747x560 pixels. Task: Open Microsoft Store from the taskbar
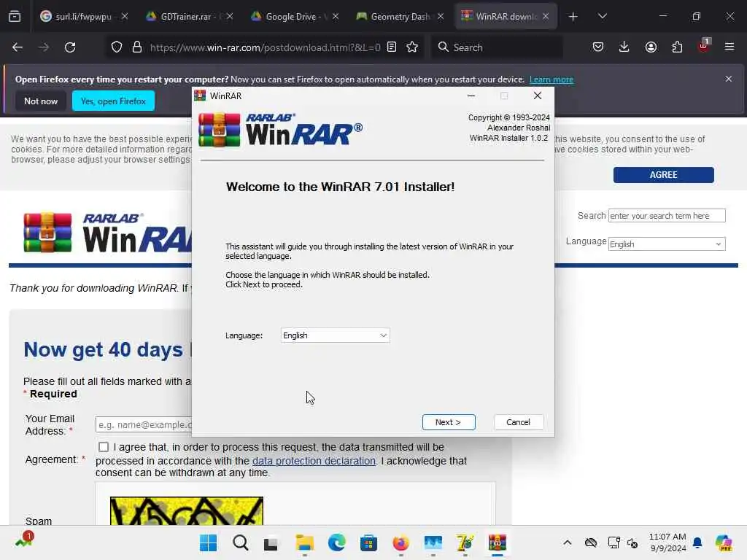click(368, 542)
